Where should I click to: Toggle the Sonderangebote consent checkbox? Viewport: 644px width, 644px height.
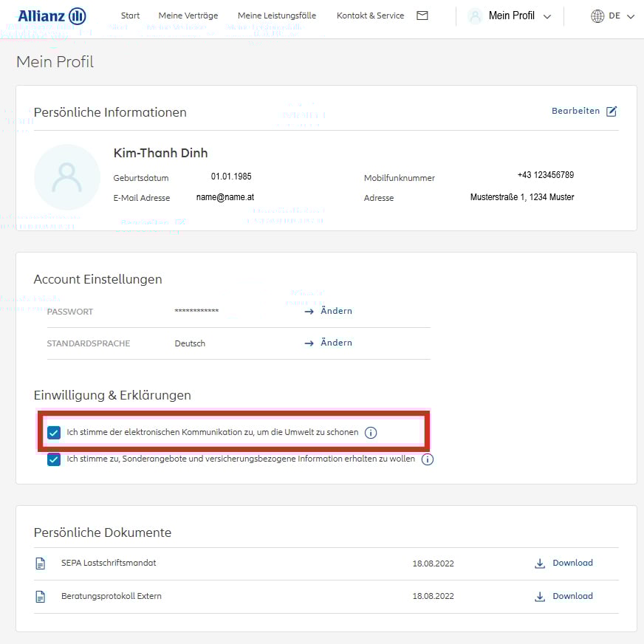pyautogui.click(x=54, y=459)
